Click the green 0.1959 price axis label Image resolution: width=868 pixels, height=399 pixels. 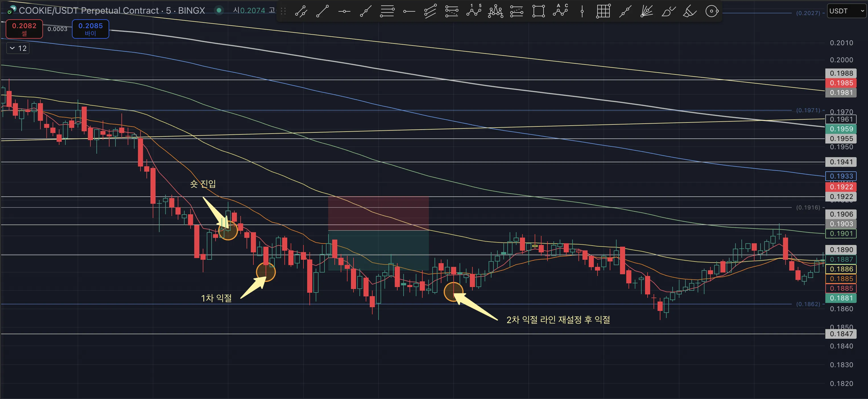pos(841,129)
